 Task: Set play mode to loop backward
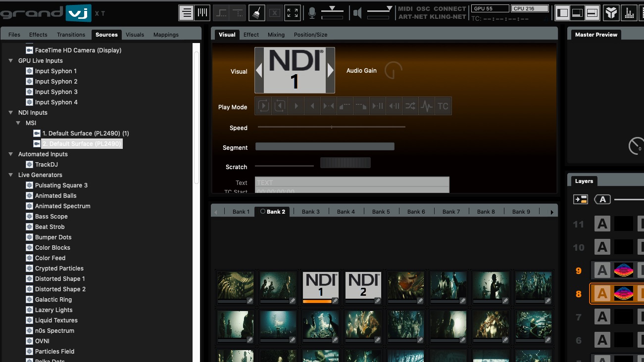[x=280, y=106]
